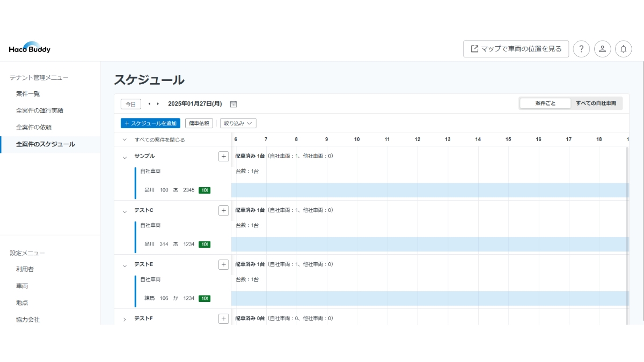
Task: Click the スケジュールを追加 button
Action: click(150, 123)
